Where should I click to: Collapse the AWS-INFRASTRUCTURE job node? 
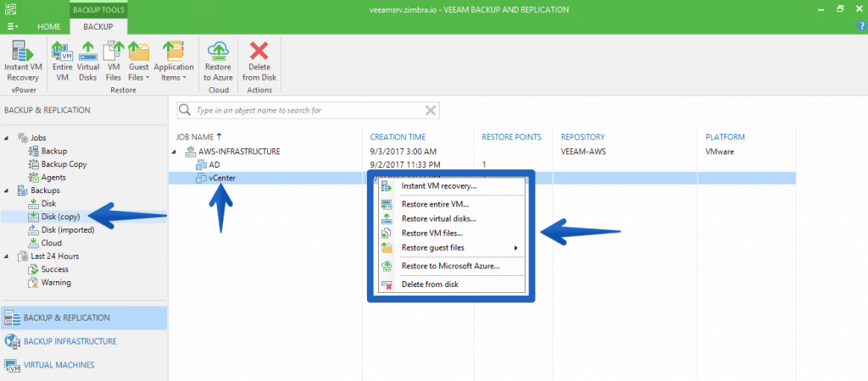(175, 152)
